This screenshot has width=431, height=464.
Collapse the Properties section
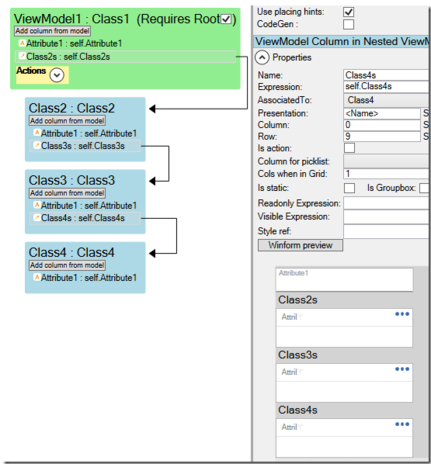point(262,58)
